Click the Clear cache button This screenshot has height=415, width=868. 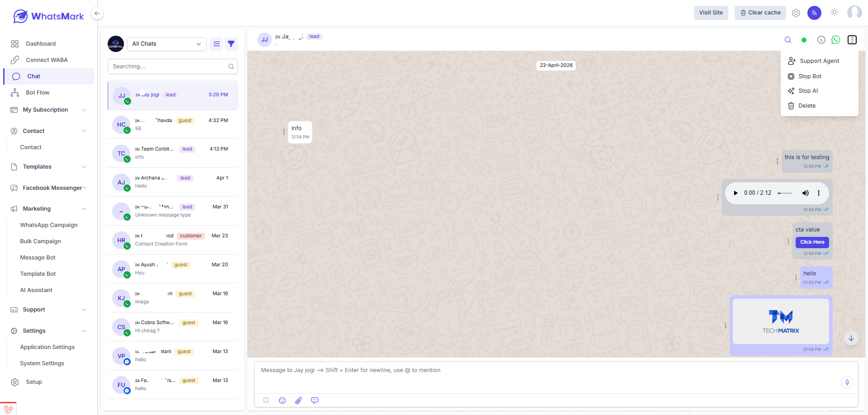pyautogui.click(x=760, y=13)
